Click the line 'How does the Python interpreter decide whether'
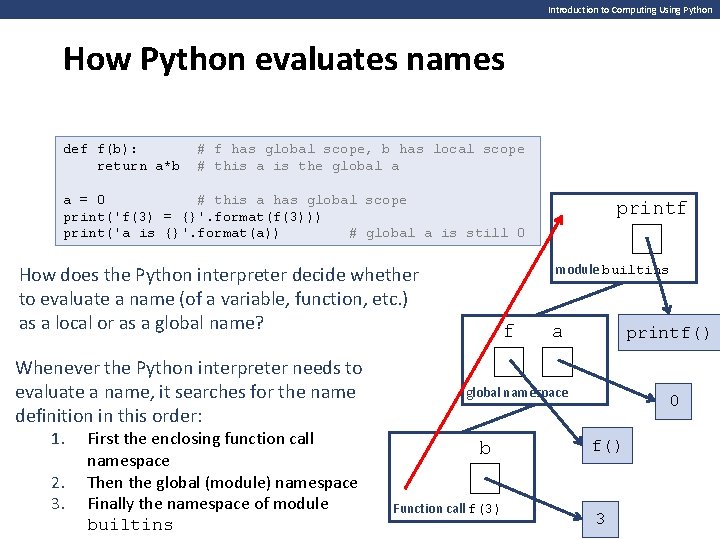Viewport: 720px width, 540px height. 219,275
